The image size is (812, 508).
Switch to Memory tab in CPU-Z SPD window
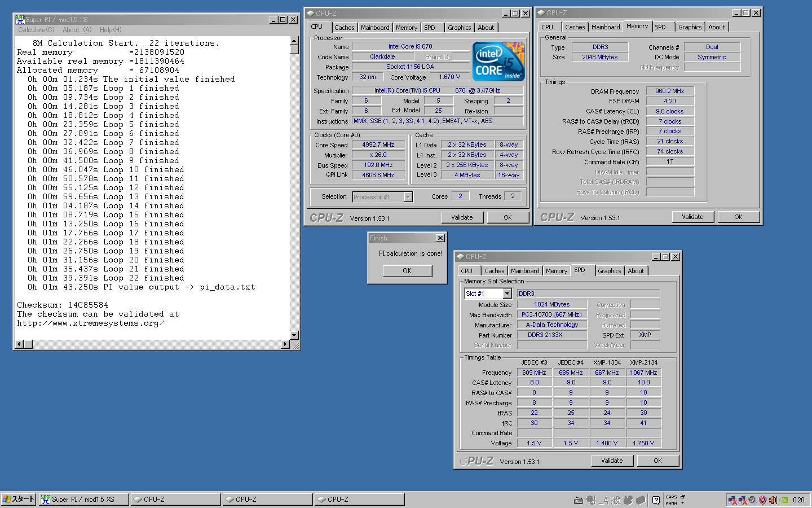(557, 271)
